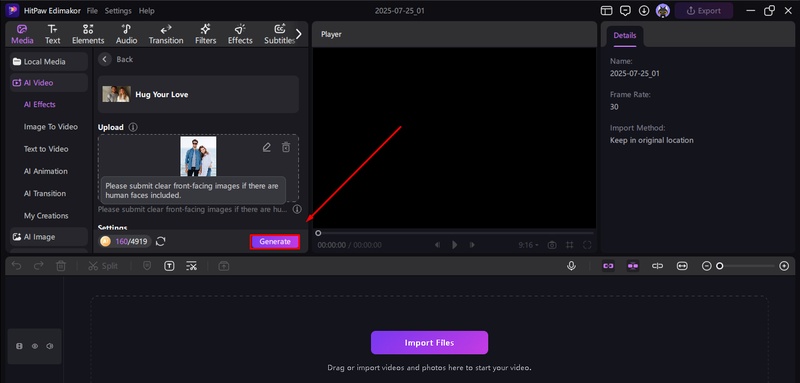Switch to the Media tab
The width and height of the screenshot is (800, 383).
[22, 35]
